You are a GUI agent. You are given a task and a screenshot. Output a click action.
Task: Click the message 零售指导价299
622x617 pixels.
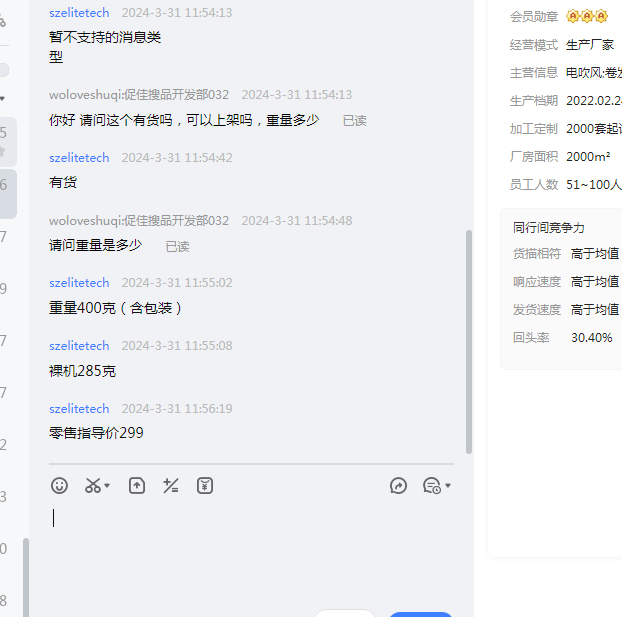96,433
